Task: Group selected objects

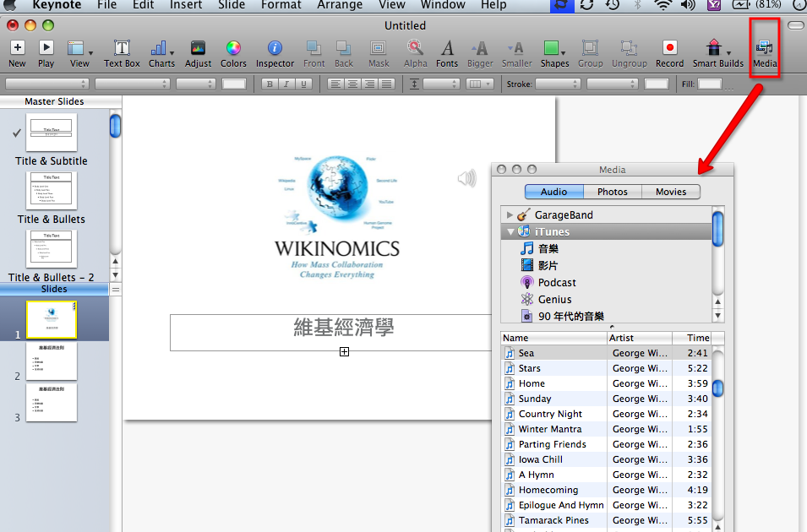Action: pyautogui.click(x=591, y=53)
